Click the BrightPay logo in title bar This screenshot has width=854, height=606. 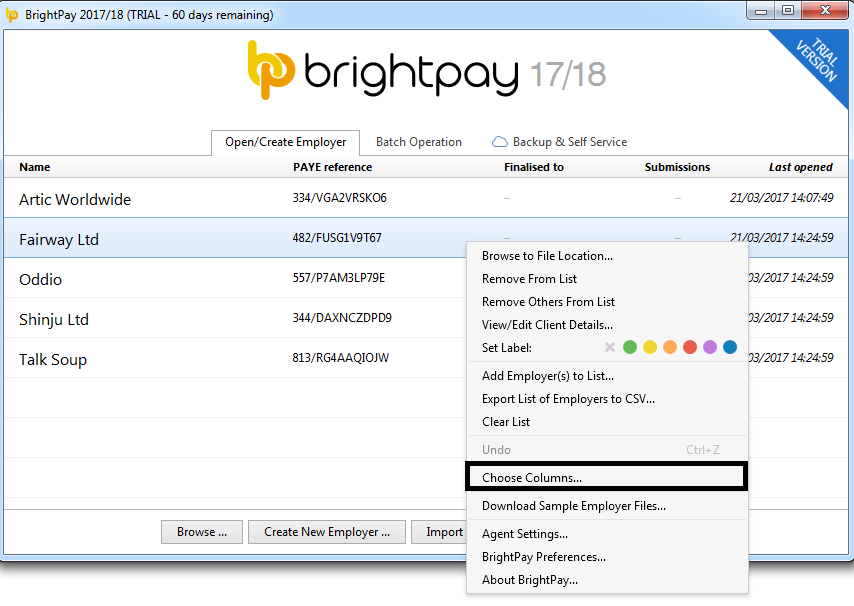click(x=11, y=15)
